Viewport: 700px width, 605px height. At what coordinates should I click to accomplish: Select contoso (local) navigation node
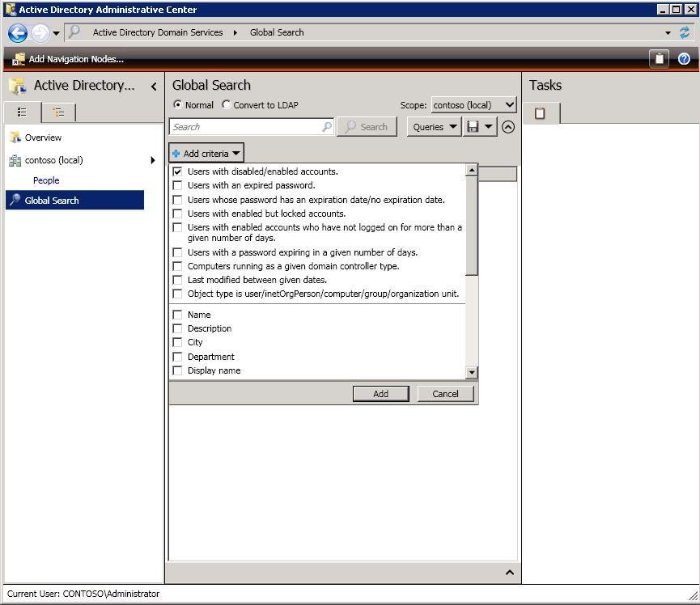[x=53, y=160]
